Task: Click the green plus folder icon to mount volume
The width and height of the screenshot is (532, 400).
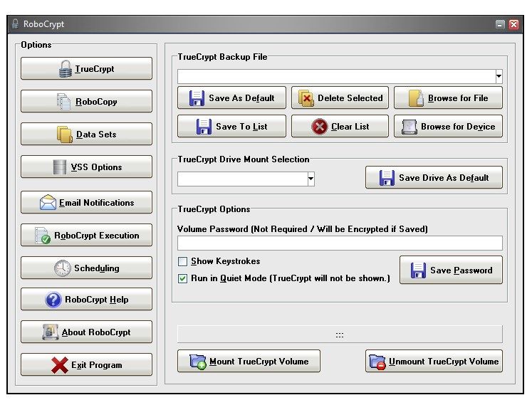Action: pyautogui.click(x=198, y=362)
